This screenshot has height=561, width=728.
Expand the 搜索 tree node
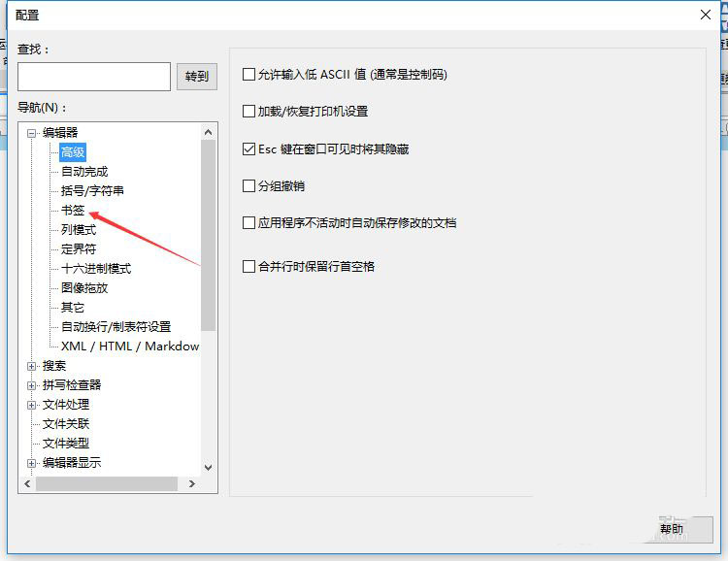click(32, 366)
